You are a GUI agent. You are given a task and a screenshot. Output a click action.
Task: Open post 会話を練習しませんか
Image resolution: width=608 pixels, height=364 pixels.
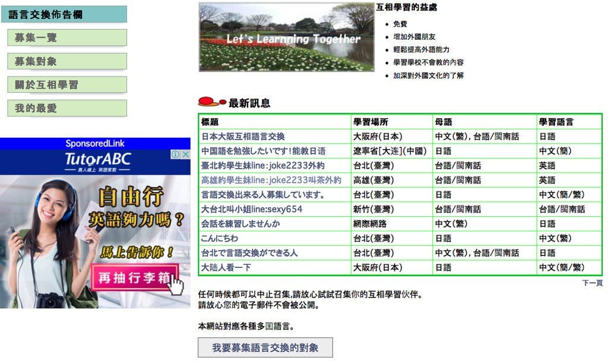tap(240, 224)
